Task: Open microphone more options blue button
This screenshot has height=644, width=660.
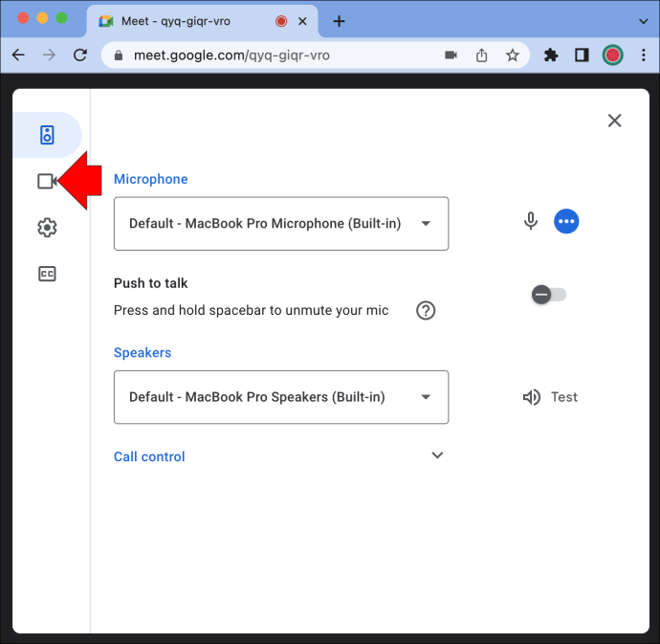Action: click(566, 222)
